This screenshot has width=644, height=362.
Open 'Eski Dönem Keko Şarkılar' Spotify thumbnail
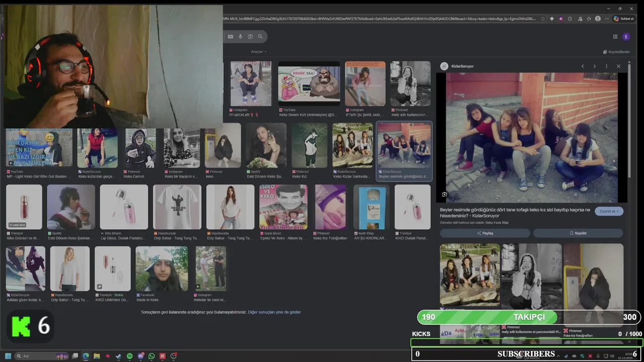[71, 207]
